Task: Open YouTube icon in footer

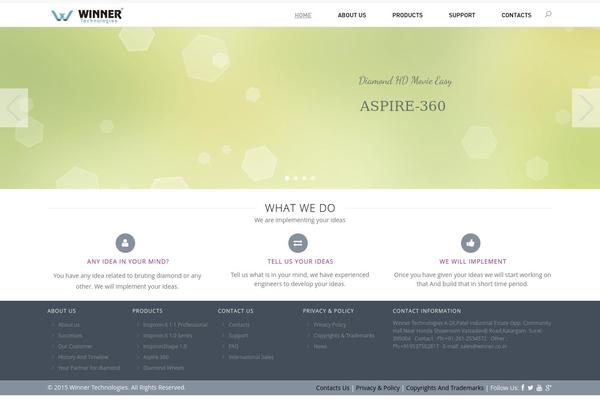Action: pos(539,388)
